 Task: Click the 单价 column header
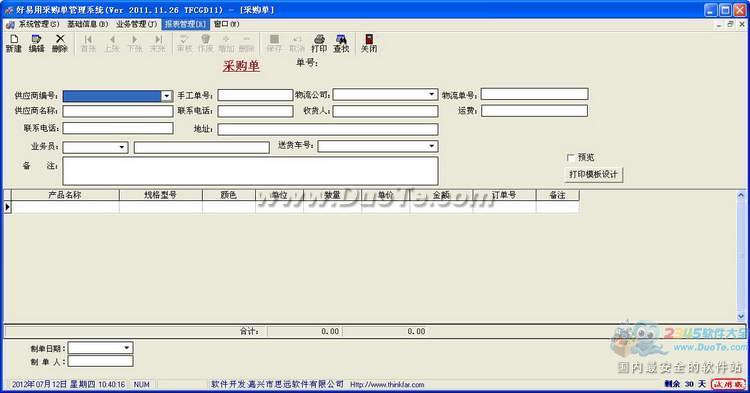point(385,195)
